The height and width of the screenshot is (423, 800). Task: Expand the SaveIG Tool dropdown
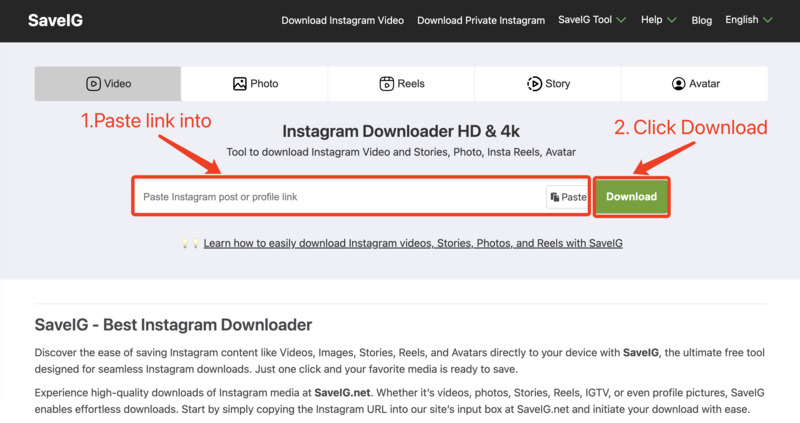(592, 20)
